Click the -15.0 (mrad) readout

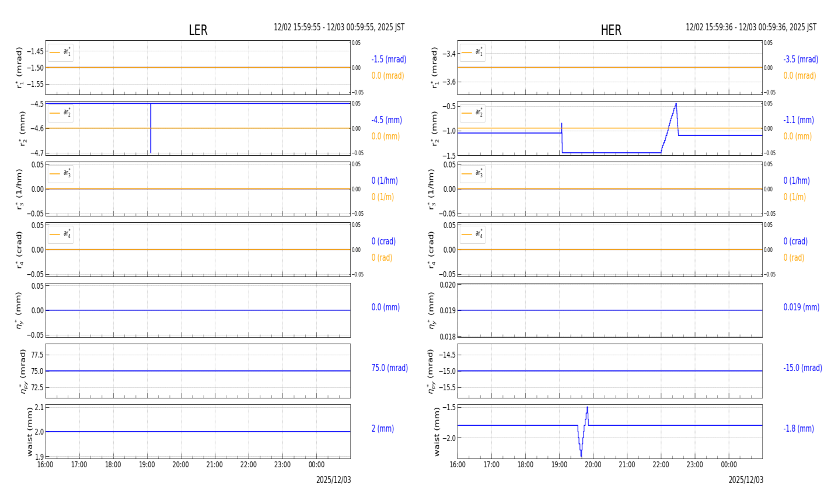(x=802, y=368)
